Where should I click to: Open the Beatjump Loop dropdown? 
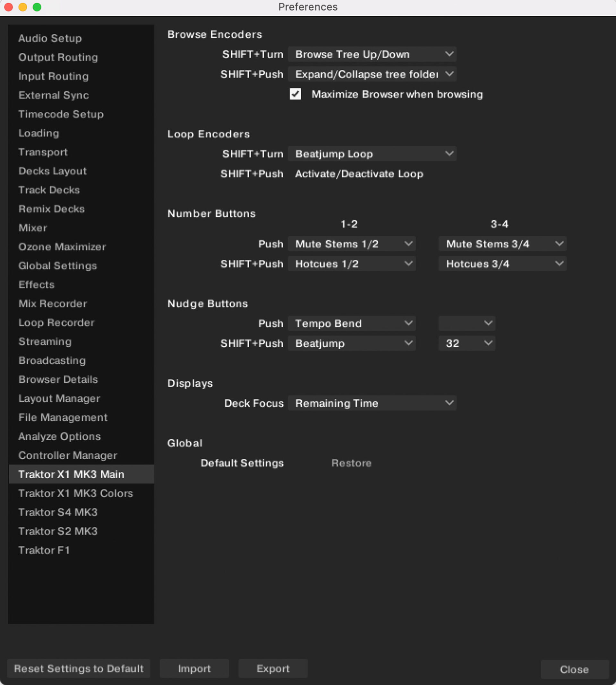pos(372,154)
